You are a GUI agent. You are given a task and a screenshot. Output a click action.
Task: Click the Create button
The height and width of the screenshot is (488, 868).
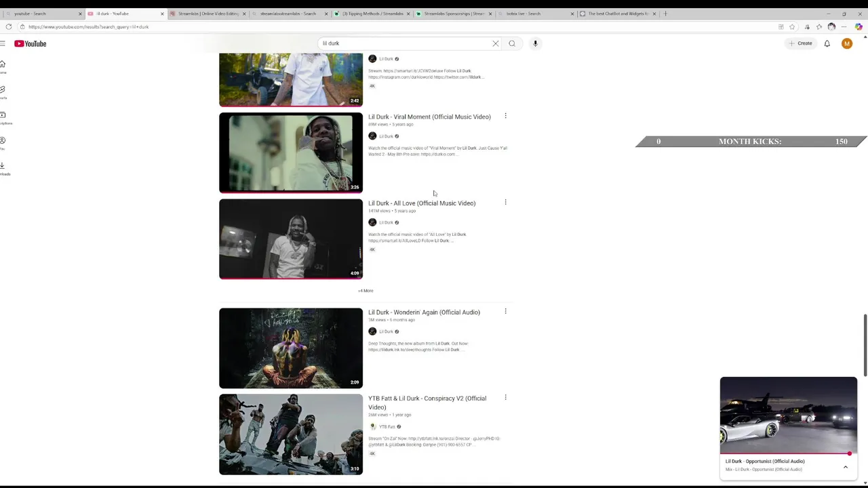click(800, 43)
